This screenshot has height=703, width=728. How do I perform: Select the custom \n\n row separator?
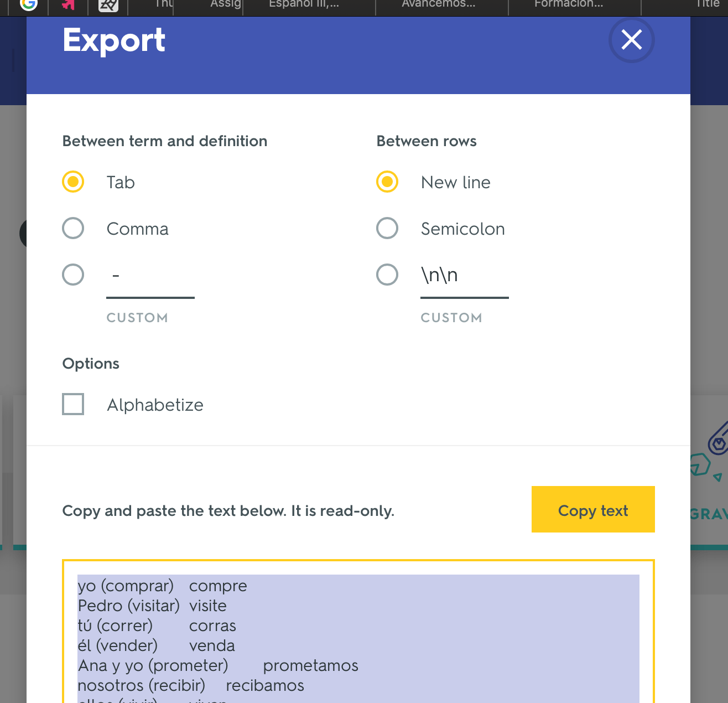tap(387, 275)
